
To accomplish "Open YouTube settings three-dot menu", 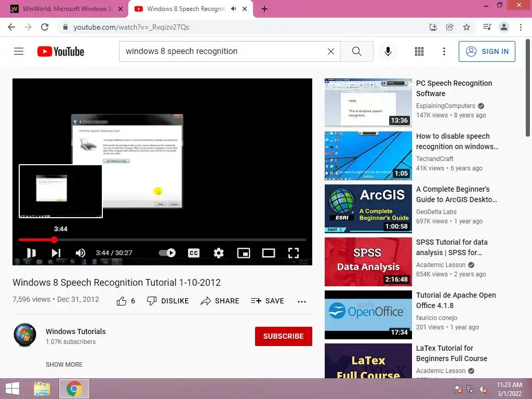I will pyautogui.click(x=444, y=51).
